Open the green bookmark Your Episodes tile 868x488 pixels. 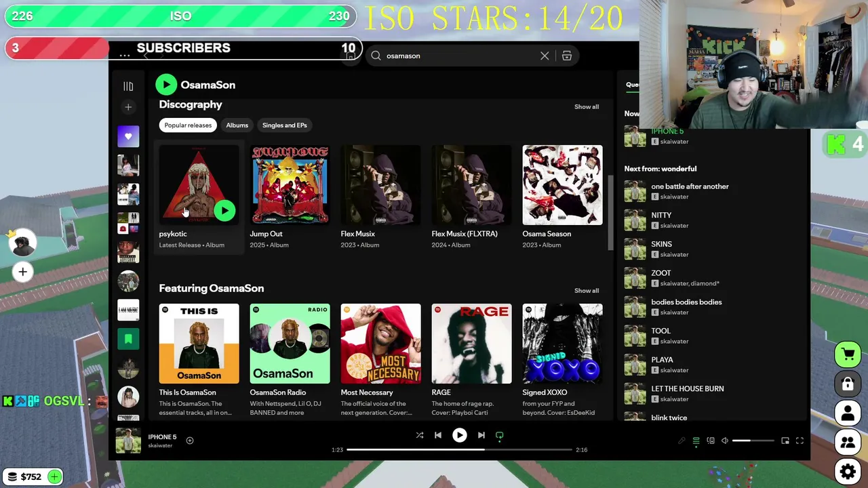tap(128, 339)
